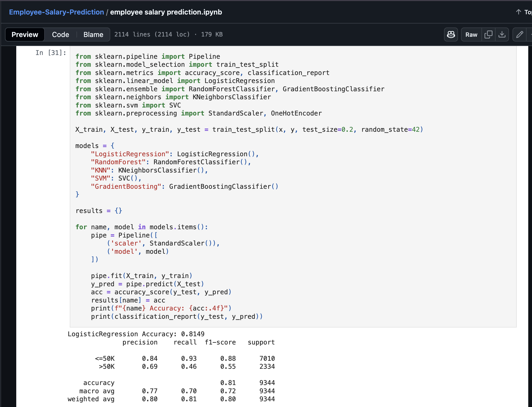Click the "GradientBoosting" dictionary entry line
Viewport: 532px width, 407px height.
184,186
